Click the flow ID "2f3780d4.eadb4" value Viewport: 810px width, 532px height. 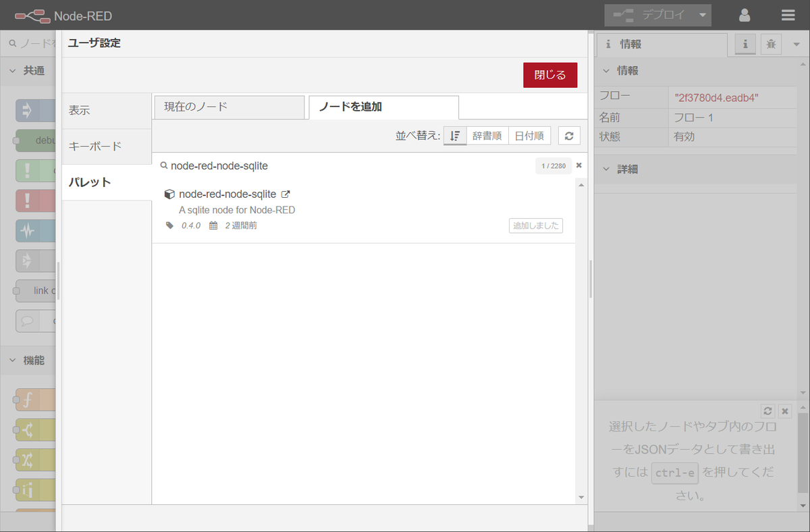pos(717,98)
